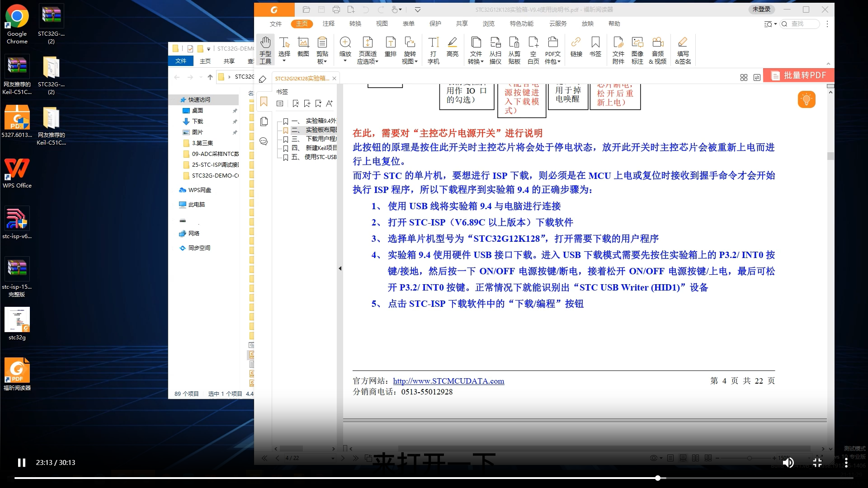Click the delete bookmark icon in bookmark panel
This screenshot has width=868, height=488.
[296, 103]
